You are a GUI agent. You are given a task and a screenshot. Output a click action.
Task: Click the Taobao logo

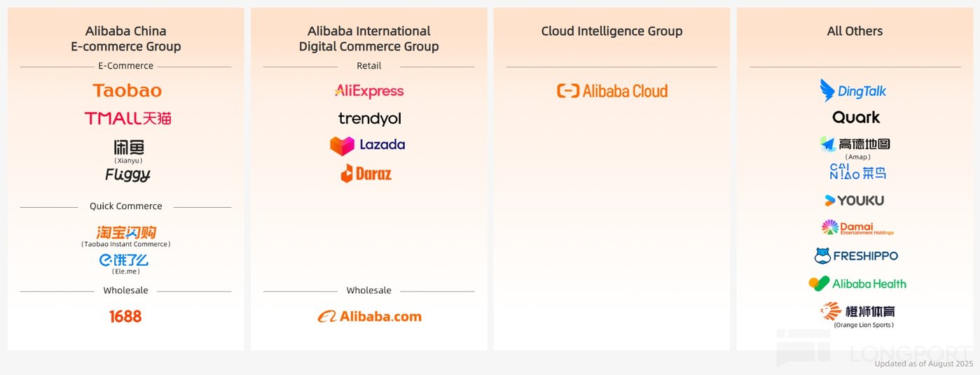127,91
